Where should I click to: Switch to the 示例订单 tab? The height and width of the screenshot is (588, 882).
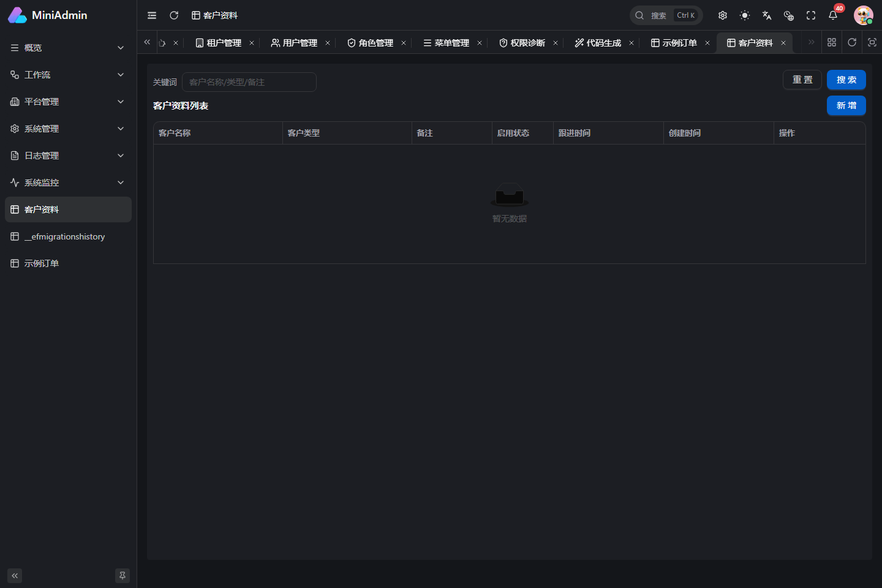674,43
